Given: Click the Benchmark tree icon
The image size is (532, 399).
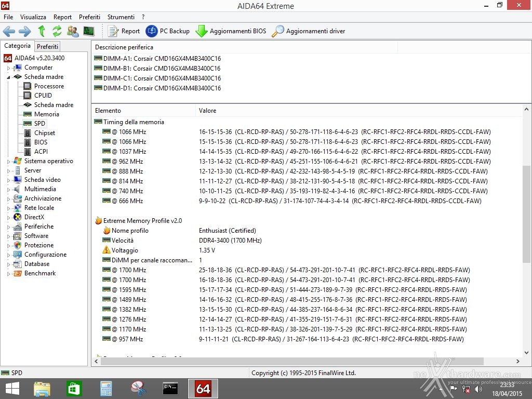Looking at the screenshot, I should tap(17, 273).
